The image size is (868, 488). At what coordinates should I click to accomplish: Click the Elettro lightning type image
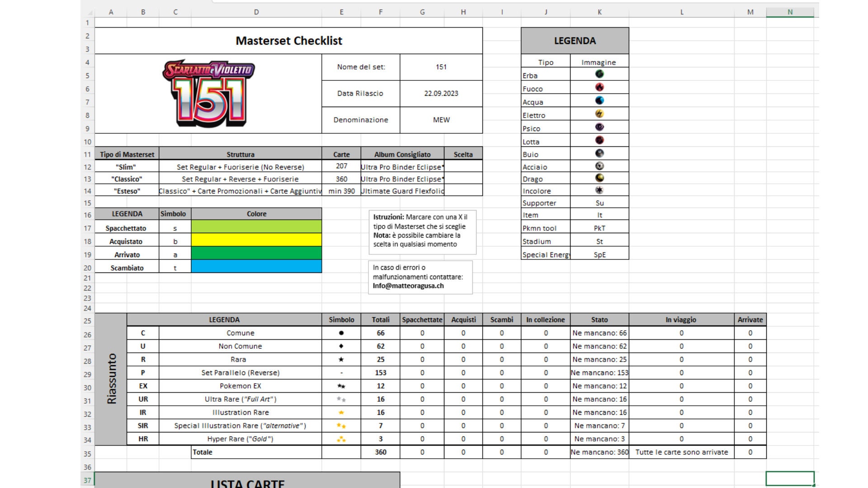[599, 113]
